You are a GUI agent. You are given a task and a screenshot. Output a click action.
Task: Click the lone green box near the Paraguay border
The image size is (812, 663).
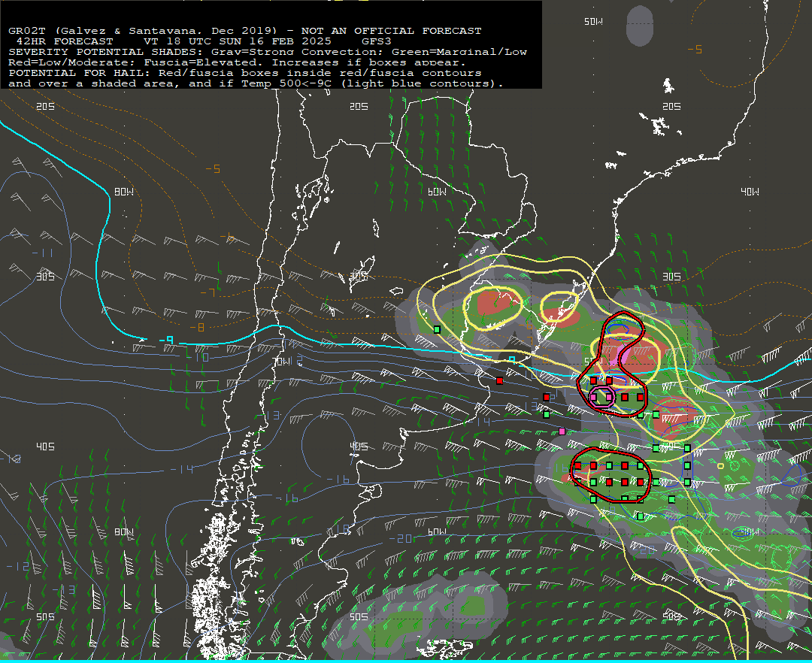pos(437,329)
